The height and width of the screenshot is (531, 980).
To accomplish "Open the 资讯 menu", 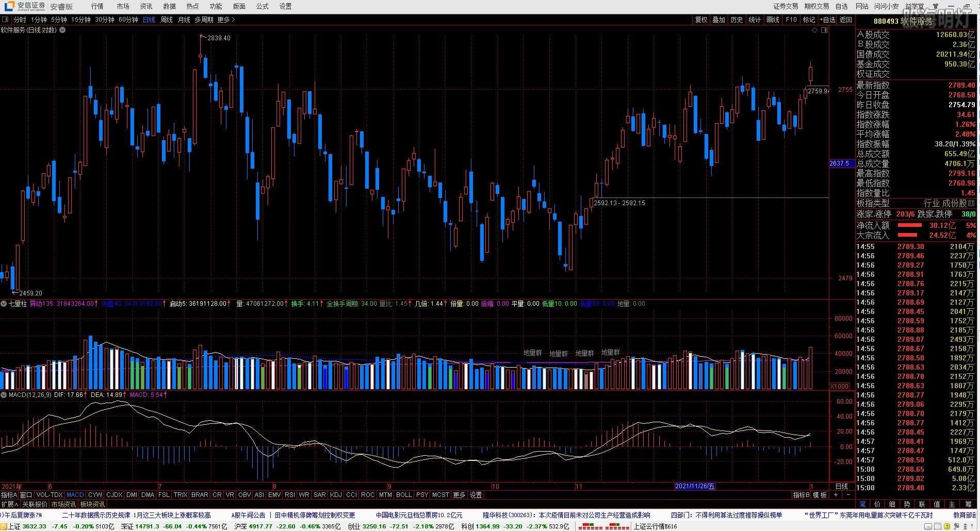I will (146, 6).
